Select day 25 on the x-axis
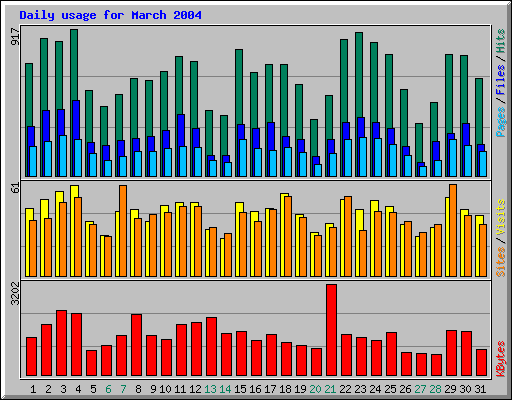Screen dimensions: 512x400 [x=390, y=389]
